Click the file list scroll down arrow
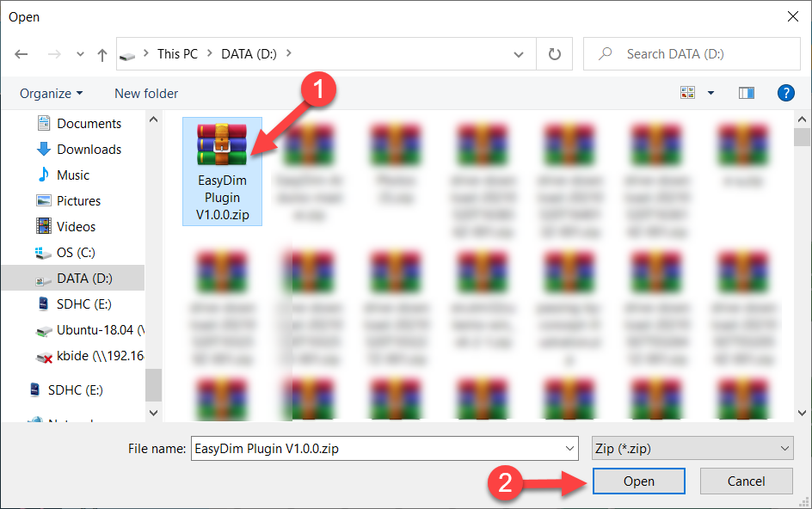This screenshot has height=509, width=812. click(x=803, y=413)
